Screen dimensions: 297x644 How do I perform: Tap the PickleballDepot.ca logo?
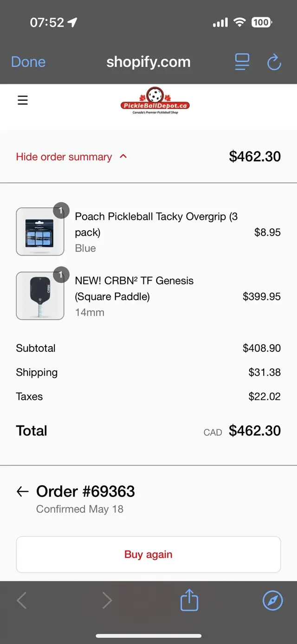(x=155, y=101)
